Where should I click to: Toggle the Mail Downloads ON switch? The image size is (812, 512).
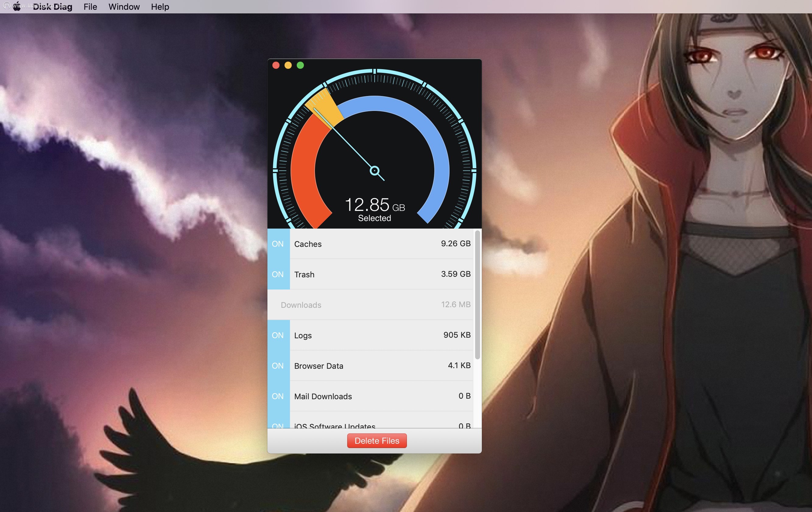[x=278, y=396]
